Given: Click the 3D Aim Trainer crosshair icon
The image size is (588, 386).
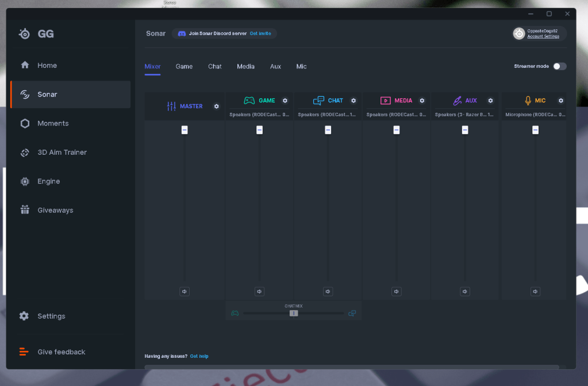Looking at the screenshot, I should pyautogui.click(x=25, y=152).
